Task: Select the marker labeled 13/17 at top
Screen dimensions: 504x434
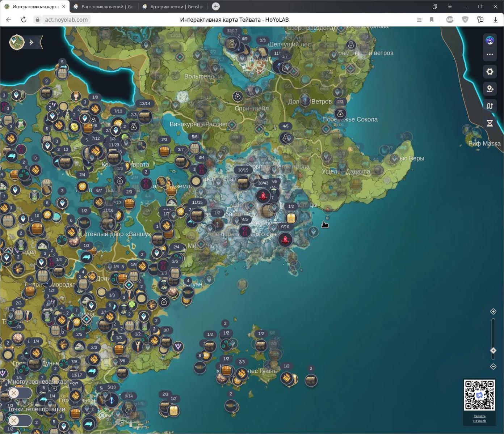Action: (x=232, y=44)
